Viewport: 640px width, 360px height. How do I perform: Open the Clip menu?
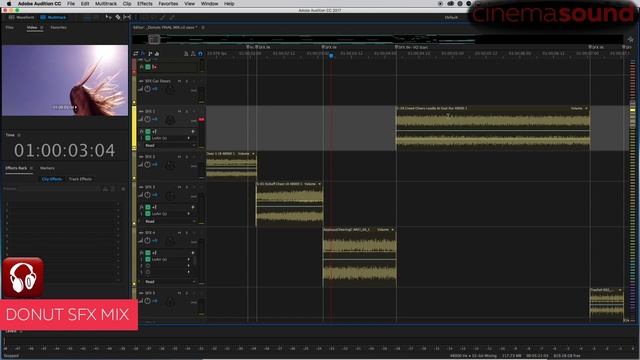pyautogui.click(x=127, y=4)
